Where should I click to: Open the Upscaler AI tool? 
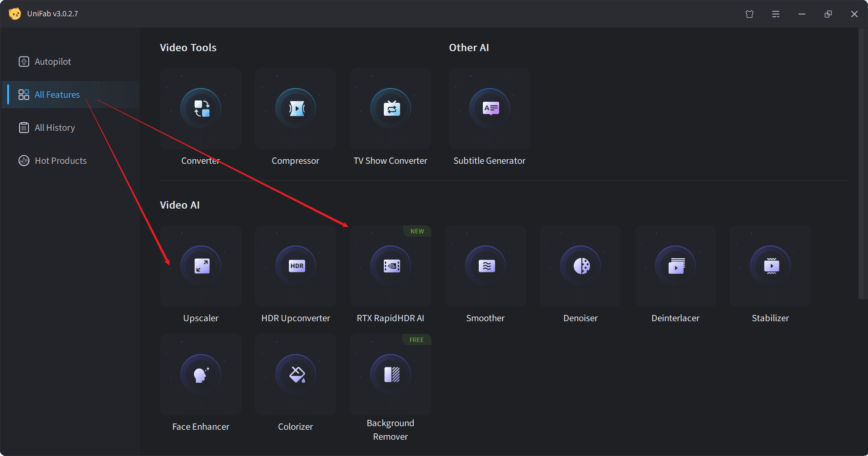[201, 266]
